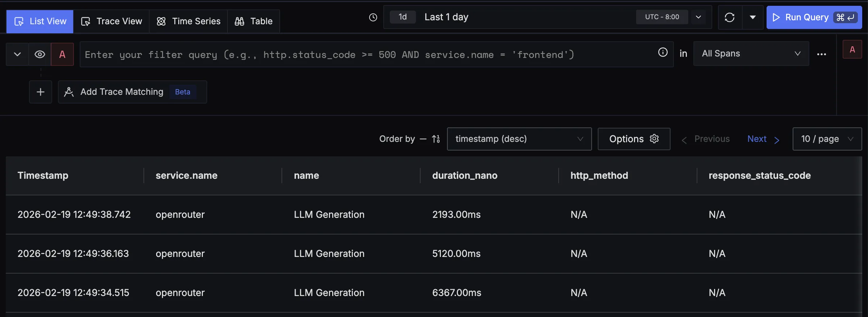Open the Time Series tab
The width and height of the screenshot is (868, 317).
click(188, 21)
